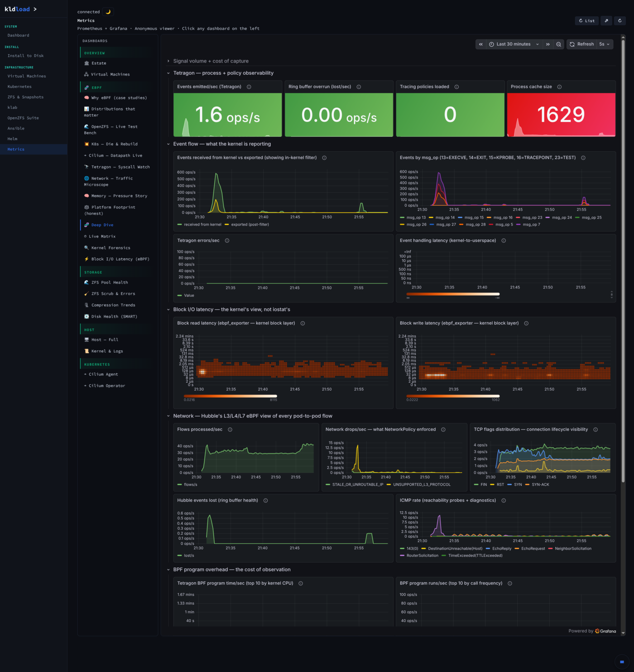The height and width of the screenshot is (672, 634).
Task: Open the 'Kernel Forensics' dashboard
Action: click(x=107, y=248)
